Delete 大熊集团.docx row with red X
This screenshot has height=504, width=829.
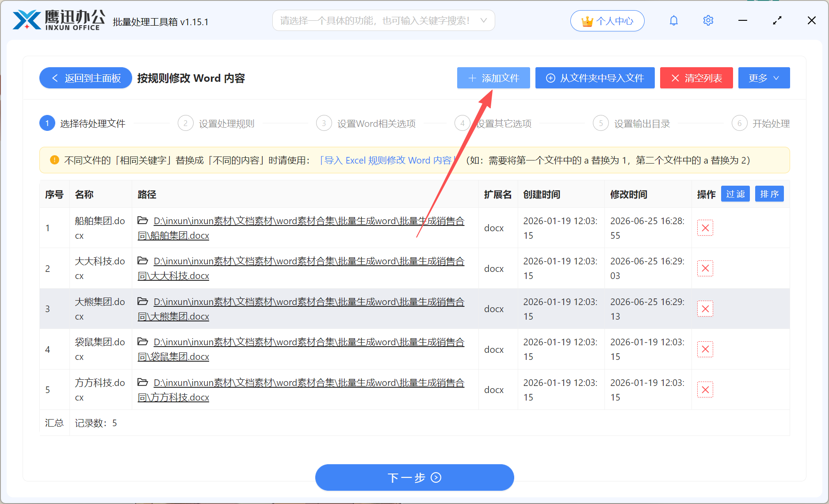[x=705, y=309]
